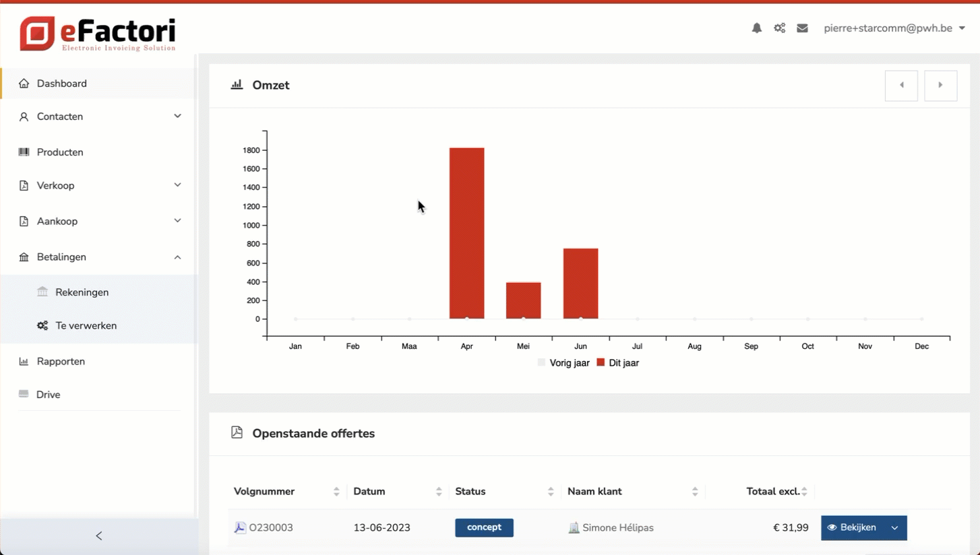
Task: Click the Rekeningen bank icon
Action: 42,292
